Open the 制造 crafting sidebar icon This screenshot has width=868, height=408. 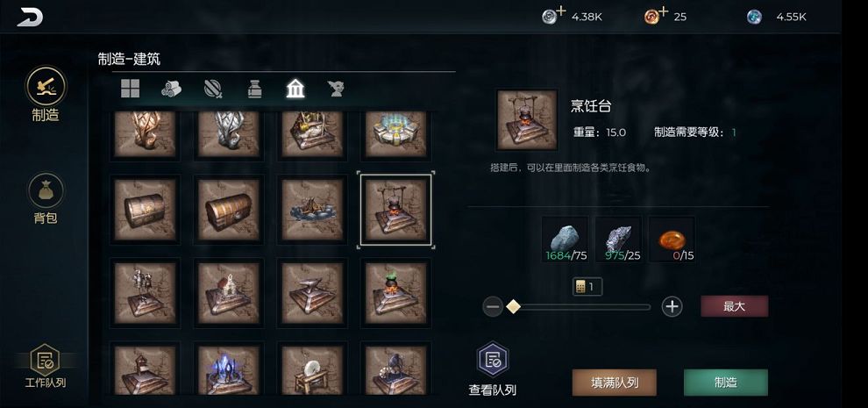click(46, 87)
